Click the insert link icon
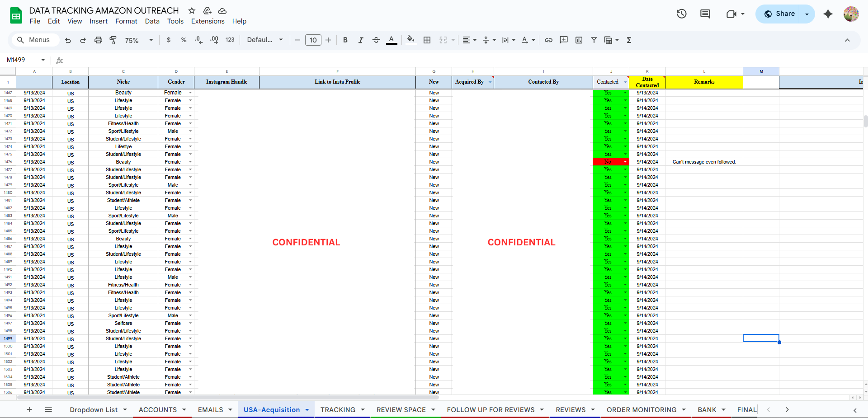This screenshot has height=418, width=868. [x=548, y=40]
